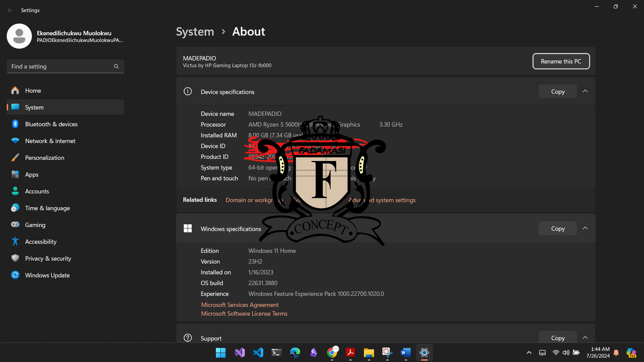Click the Device specifications info icon
The width and height of the screenshot is (644, 362).
(188, 91)
